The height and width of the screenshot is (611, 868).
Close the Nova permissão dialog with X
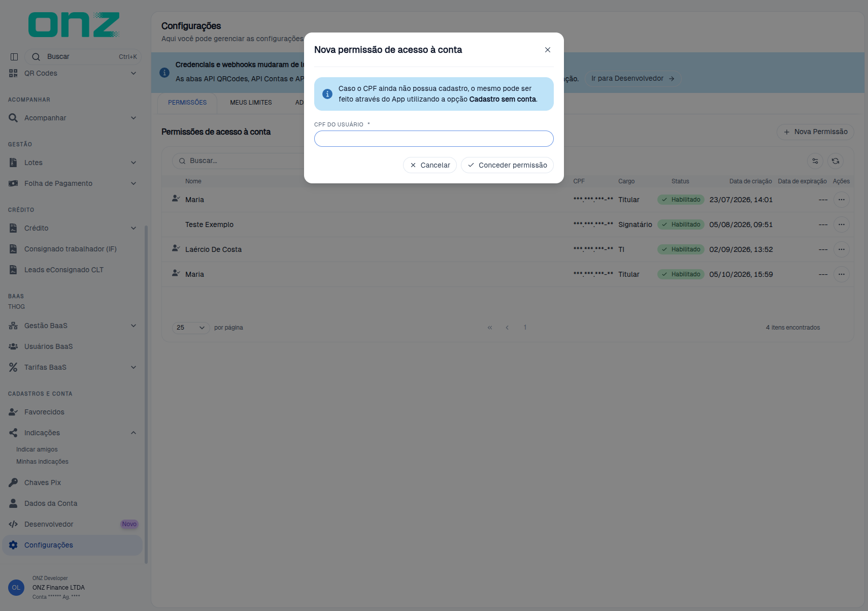coord(547,50)
